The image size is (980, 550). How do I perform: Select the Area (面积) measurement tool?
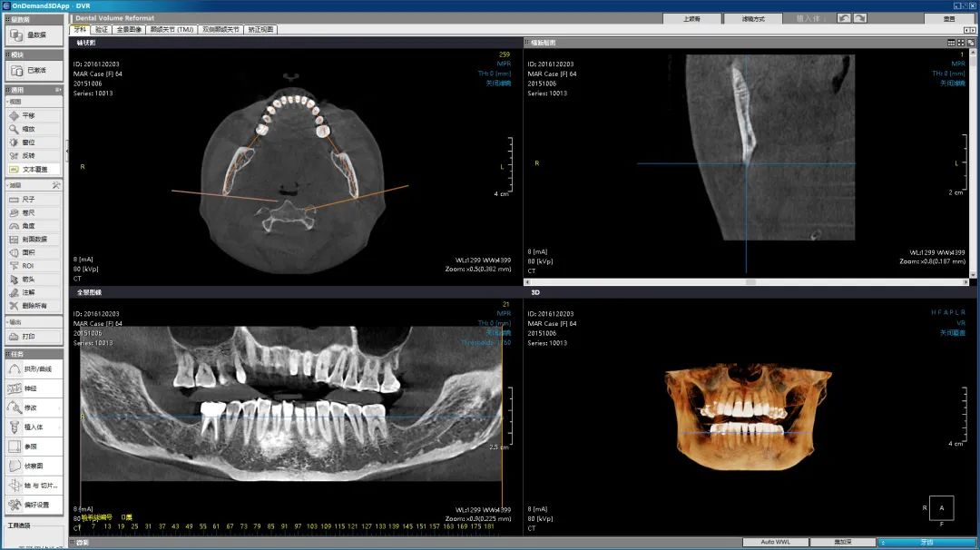(34, 252)
